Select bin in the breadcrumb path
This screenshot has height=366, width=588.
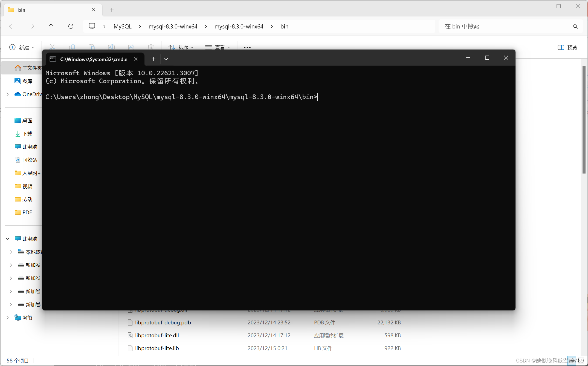pyautogui.click(x=284, y=27)
